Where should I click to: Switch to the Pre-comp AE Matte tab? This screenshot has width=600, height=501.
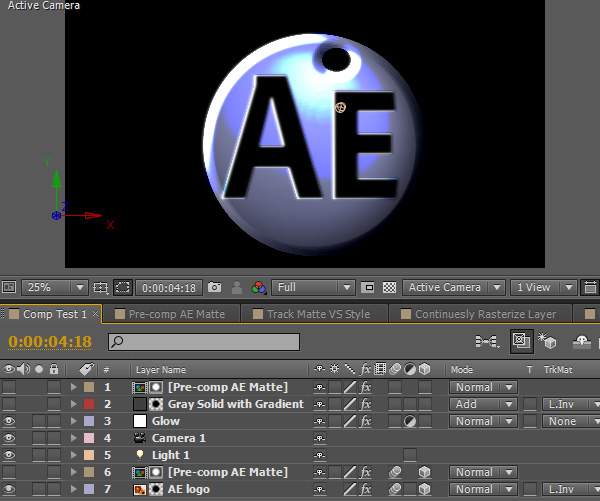click(176, 314)
